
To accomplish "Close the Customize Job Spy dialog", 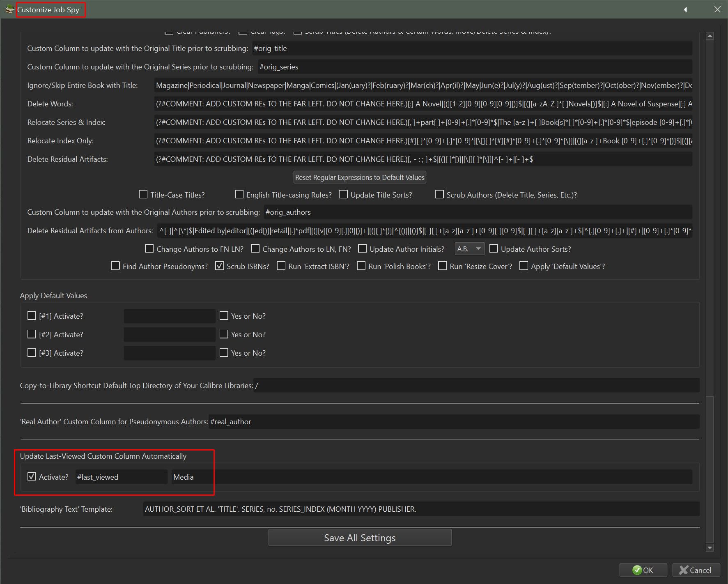I will pos(717,9).
